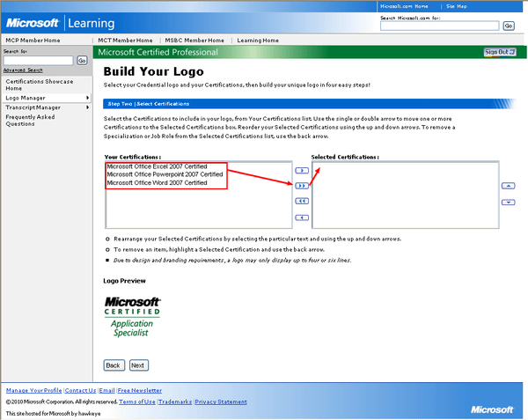Screen dimensions: 528x420
Task: Open the Privacy Statement link
Action: [221, 402]
